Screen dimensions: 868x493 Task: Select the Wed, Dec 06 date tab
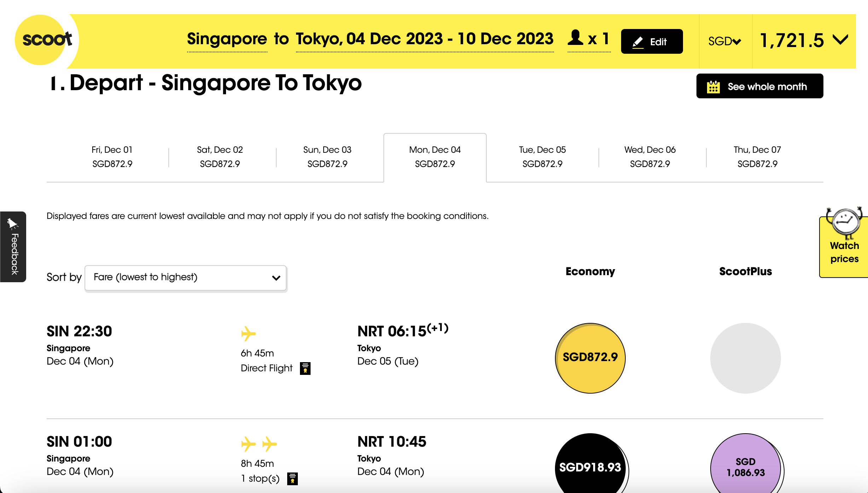(650, 157)
